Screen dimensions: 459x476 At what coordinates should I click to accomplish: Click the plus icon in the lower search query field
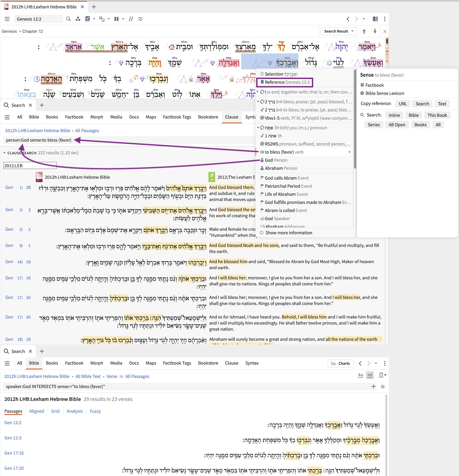[x=374, y=386]
